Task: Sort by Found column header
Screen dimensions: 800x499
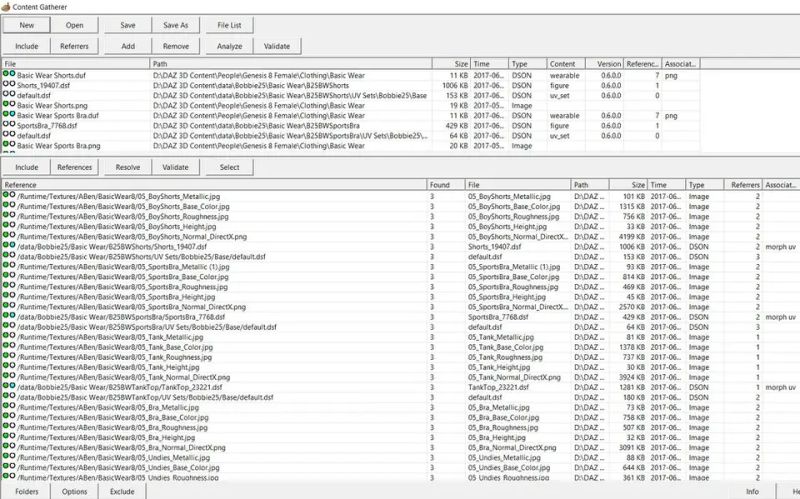Action: pos(446,185)
